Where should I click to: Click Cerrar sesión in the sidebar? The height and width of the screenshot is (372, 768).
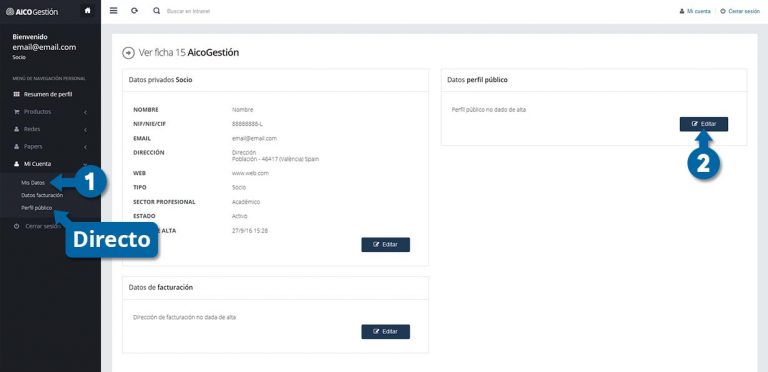tap(43, 226)
